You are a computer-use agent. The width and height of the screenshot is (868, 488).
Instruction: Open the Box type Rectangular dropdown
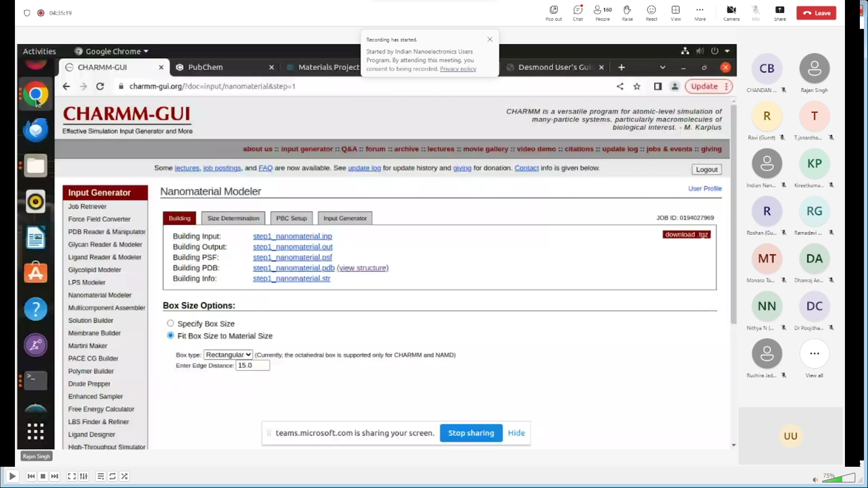[x=228, y=355]
